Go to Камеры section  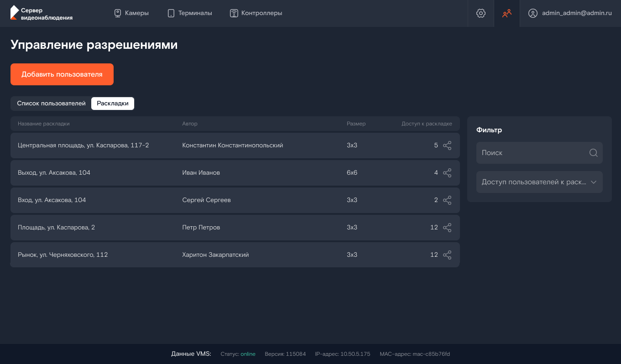131,13
